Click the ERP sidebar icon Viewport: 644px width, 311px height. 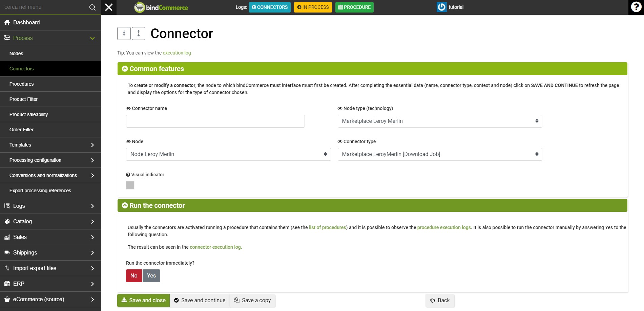tap(7, 284)
